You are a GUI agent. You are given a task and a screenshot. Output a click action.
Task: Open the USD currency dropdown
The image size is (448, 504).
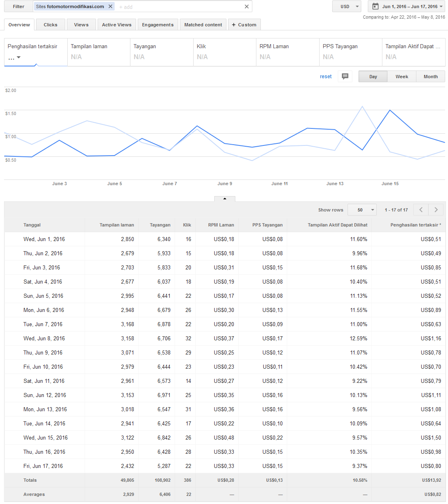347,6
